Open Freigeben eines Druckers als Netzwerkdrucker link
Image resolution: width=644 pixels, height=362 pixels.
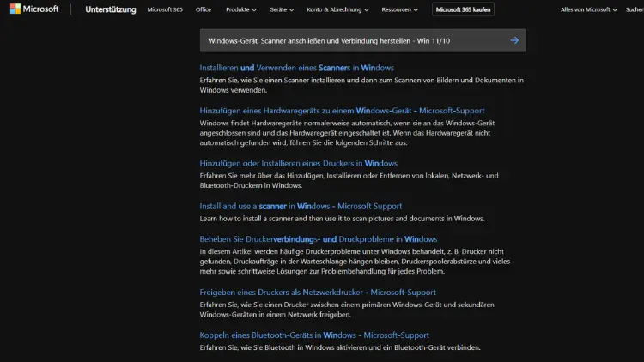(x=318, y=293)
